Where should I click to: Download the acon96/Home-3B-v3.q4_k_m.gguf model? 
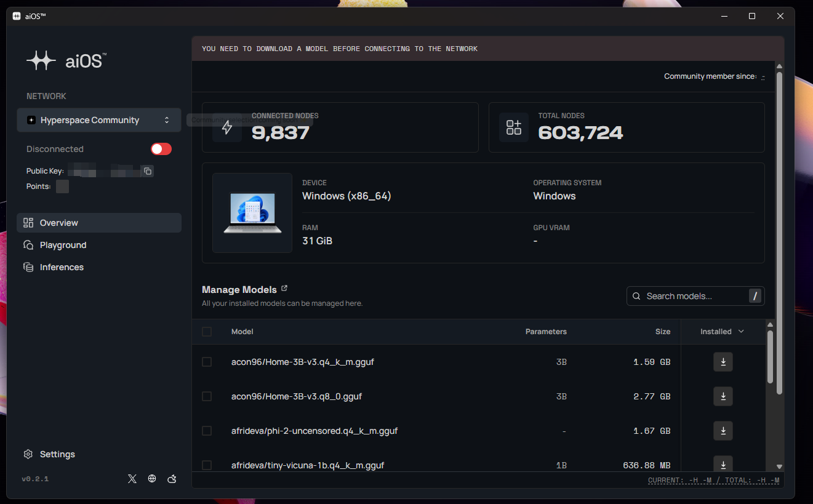click(x=723, y=362)
